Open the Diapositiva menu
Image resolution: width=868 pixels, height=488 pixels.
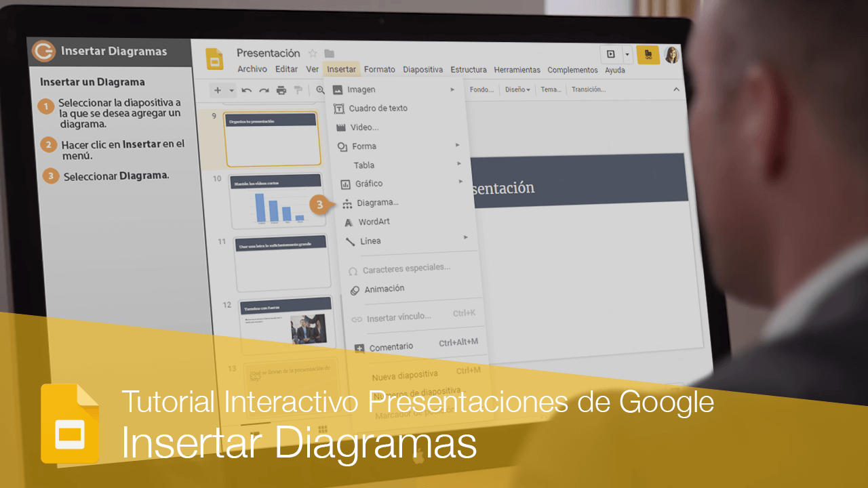coord(422,69)
